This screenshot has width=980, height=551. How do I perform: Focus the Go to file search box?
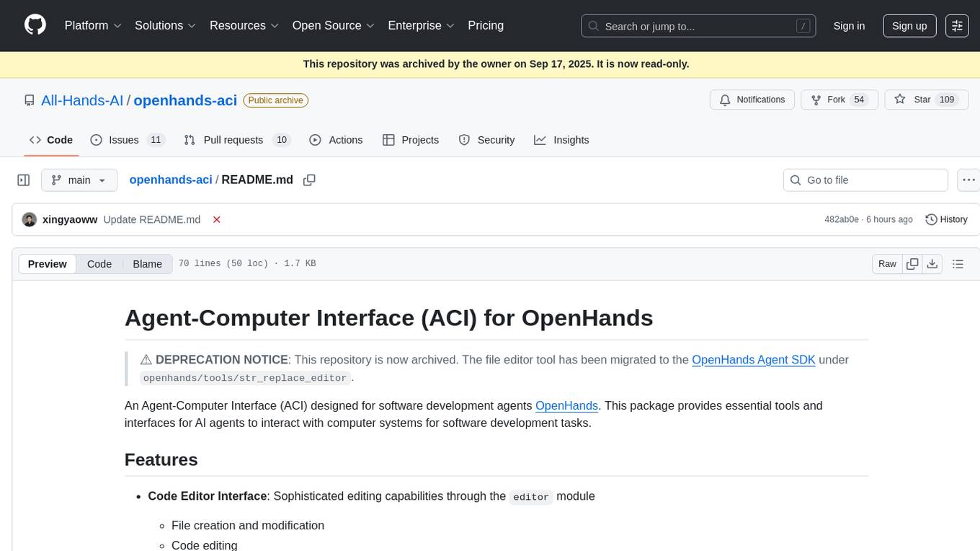[x=865, y=180]
